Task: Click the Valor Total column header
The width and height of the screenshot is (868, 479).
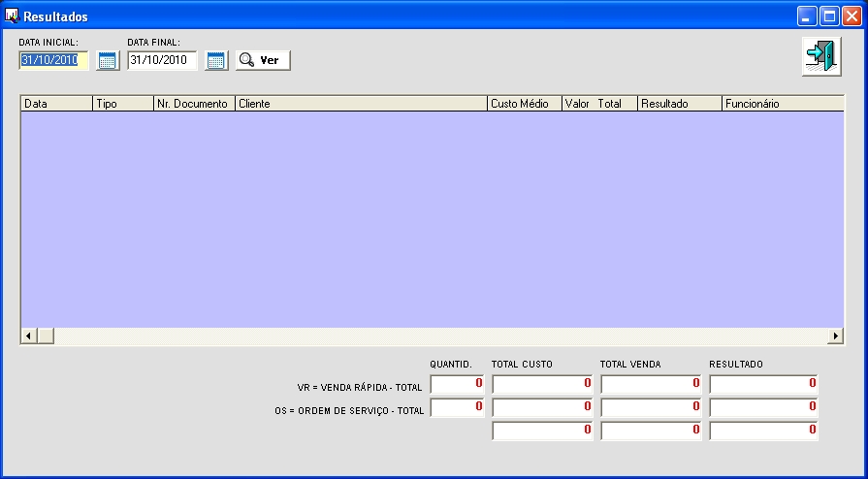Action: pos(598,103)
